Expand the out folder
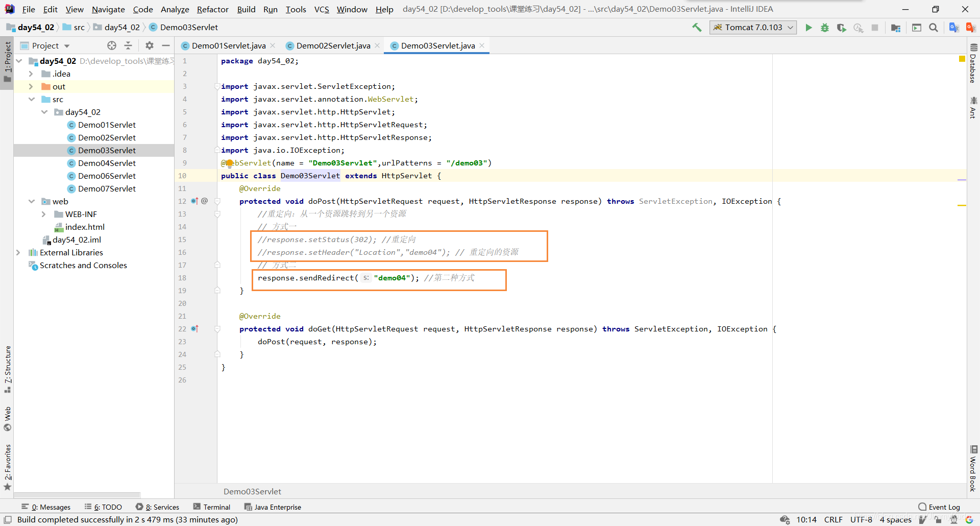Image resolution: width=980 pixels, height=526 pixels. pos(31,86)
